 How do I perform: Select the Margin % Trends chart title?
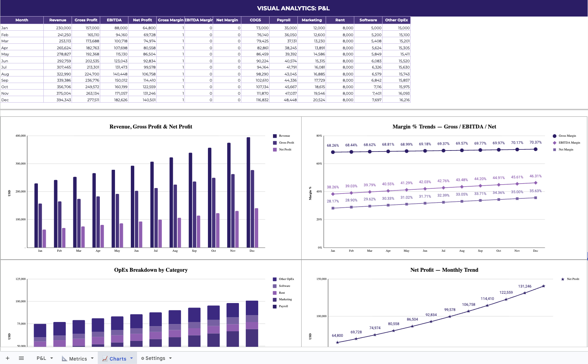click(444, 127)
